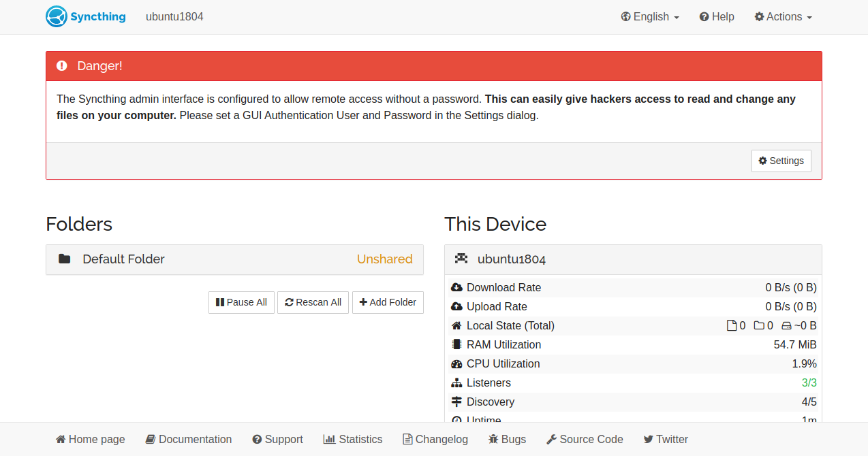Open the Changelog footer link
This screenshot has width=868, height=456.
click(435, 440)
